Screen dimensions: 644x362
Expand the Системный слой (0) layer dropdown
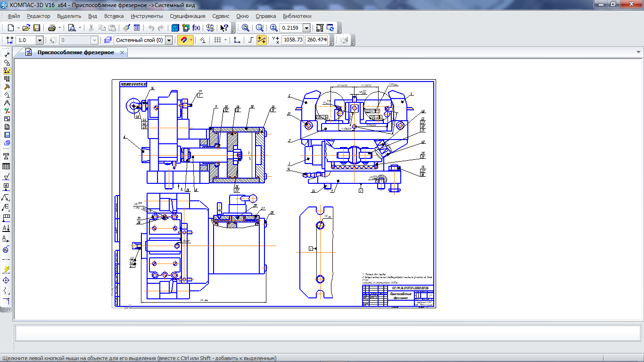[169, 41]
